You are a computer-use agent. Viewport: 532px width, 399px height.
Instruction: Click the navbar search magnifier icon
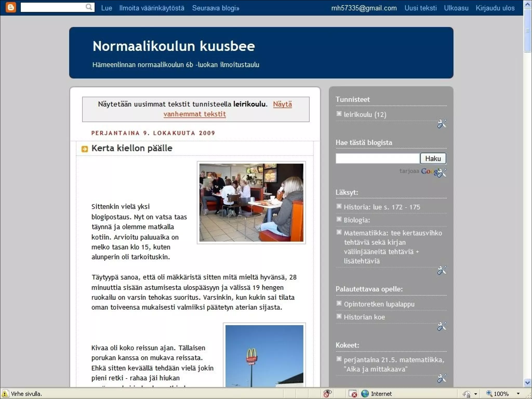click(x=89, y=7)
